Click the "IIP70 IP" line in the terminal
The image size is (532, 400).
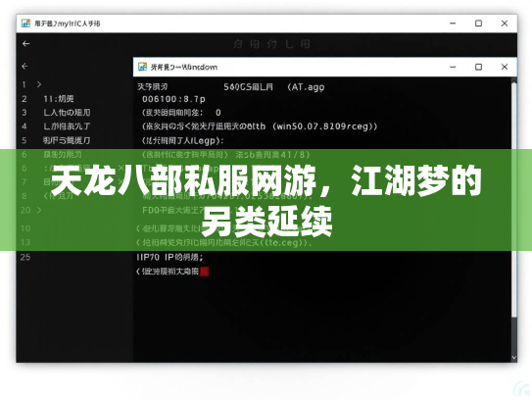coord(169,258)
